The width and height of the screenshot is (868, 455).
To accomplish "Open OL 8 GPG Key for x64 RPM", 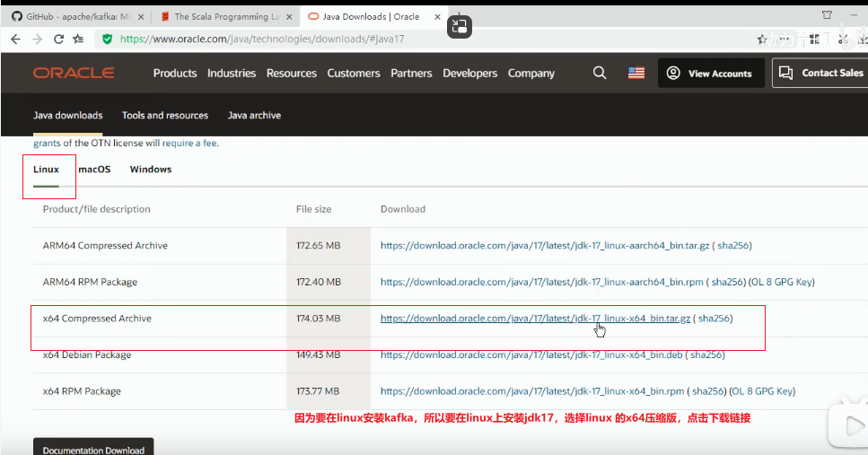I will click(x=763, y=390).
